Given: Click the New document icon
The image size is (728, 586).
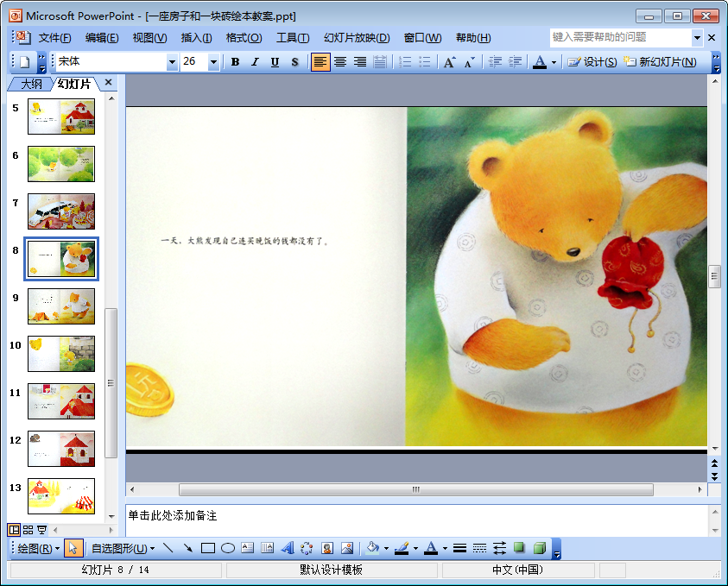Looking at the screenshot, I should (24, 62).
